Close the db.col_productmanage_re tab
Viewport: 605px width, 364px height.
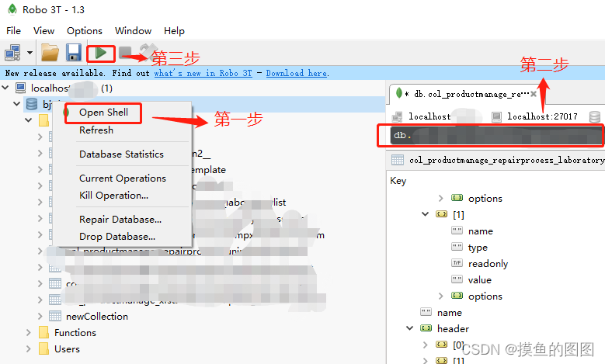click(534, 94)
